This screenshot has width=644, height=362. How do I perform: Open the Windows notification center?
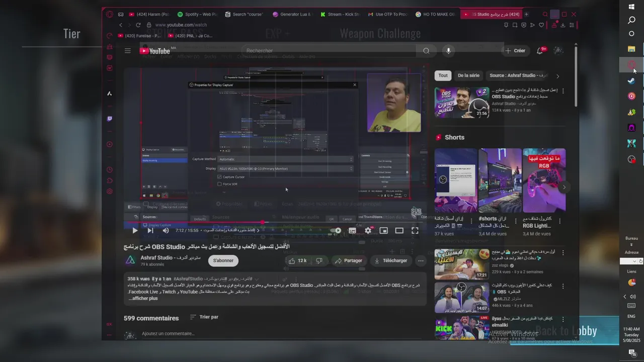click(x=632, y=353)
